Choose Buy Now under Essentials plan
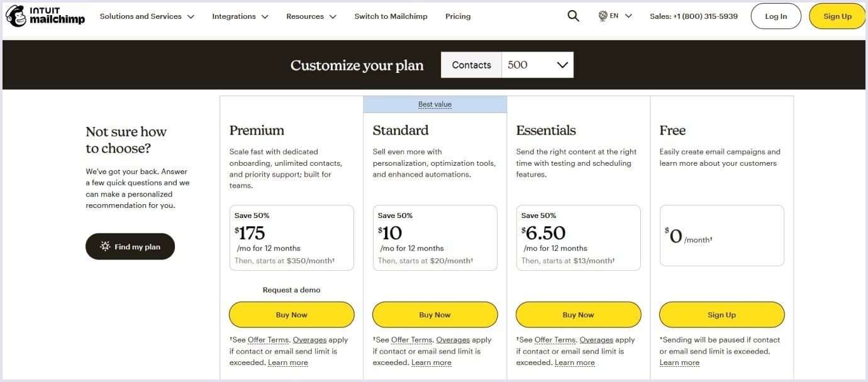868x382 pixels. click(x=578, y=315)
